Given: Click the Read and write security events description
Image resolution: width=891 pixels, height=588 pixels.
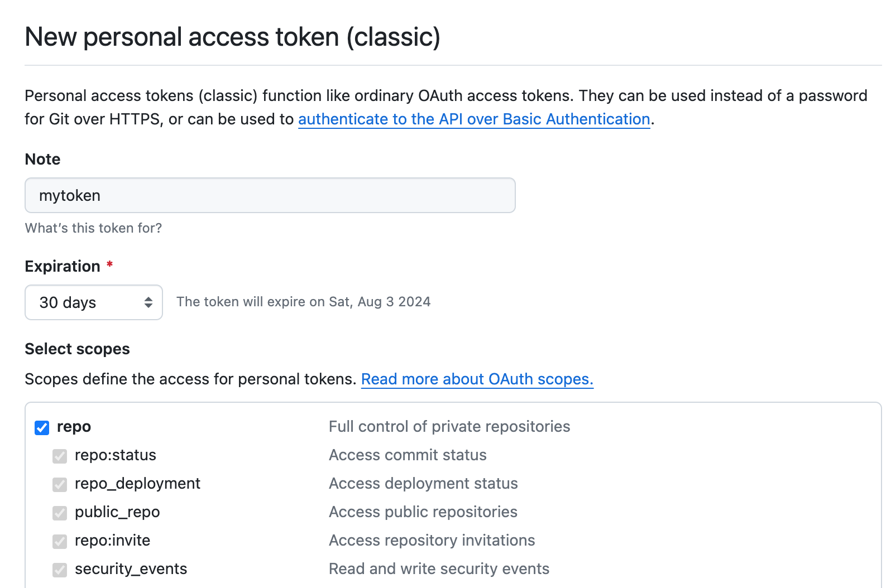Looking at the screenshot, I should [x=439, y=569].
